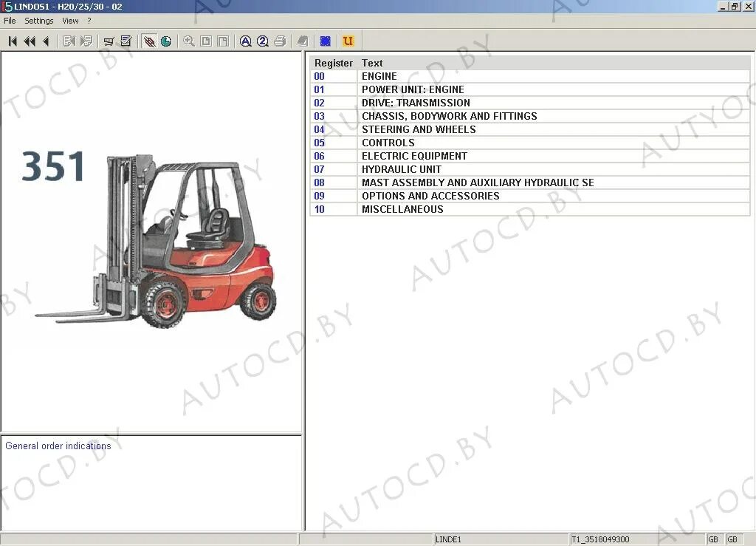Select the CONTROLS row
Viewport: 756px width, 546px height.
(530, 143)
